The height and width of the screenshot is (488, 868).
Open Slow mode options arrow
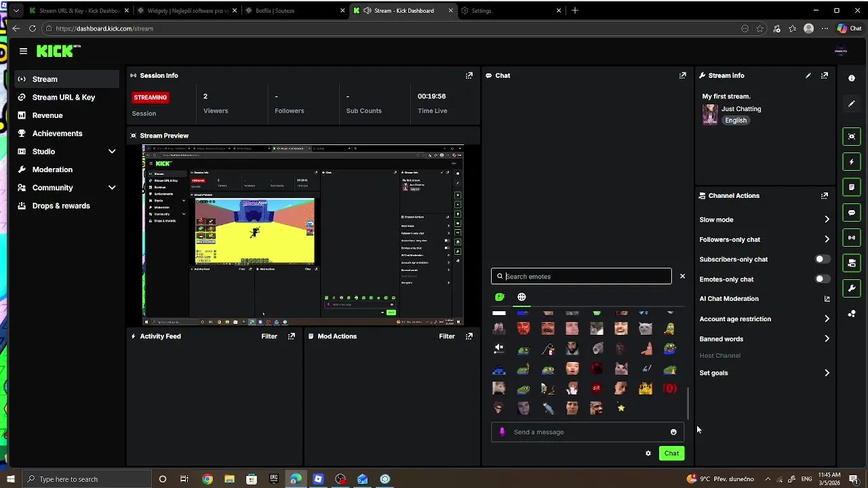pos(827,220)
